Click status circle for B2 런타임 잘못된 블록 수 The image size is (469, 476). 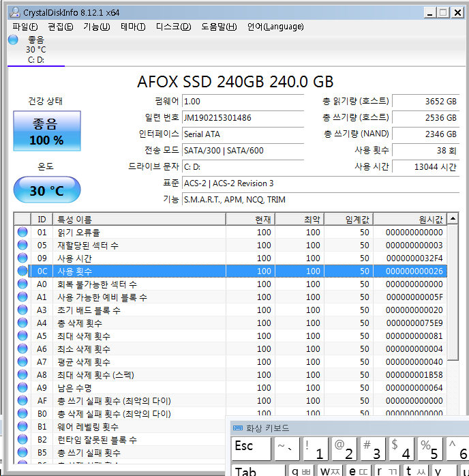tap(22, 439)
